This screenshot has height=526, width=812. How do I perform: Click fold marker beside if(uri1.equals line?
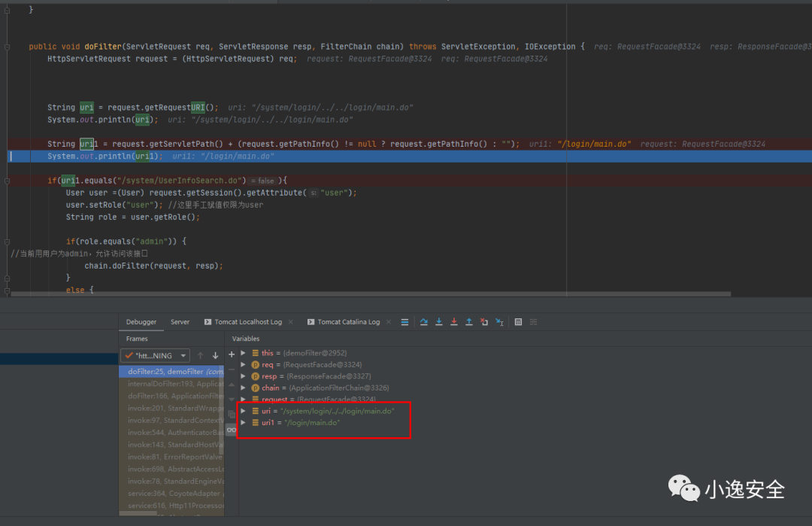(7, 181)
